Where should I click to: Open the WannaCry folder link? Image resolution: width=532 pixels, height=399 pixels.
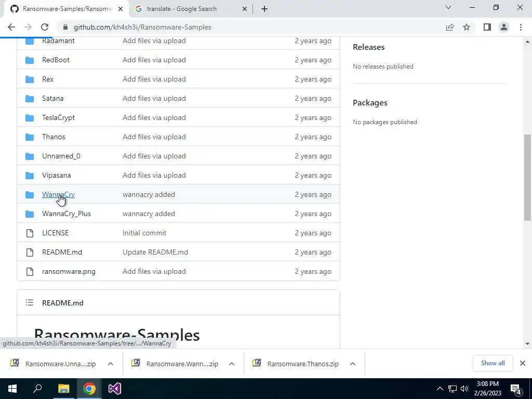click(x=58, y=194)
